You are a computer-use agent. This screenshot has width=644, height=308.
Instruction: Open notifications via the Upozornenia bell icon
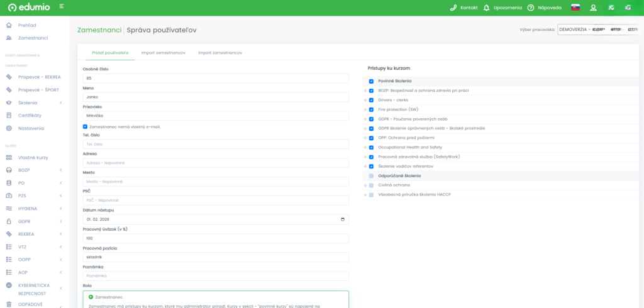pos(486,8)
